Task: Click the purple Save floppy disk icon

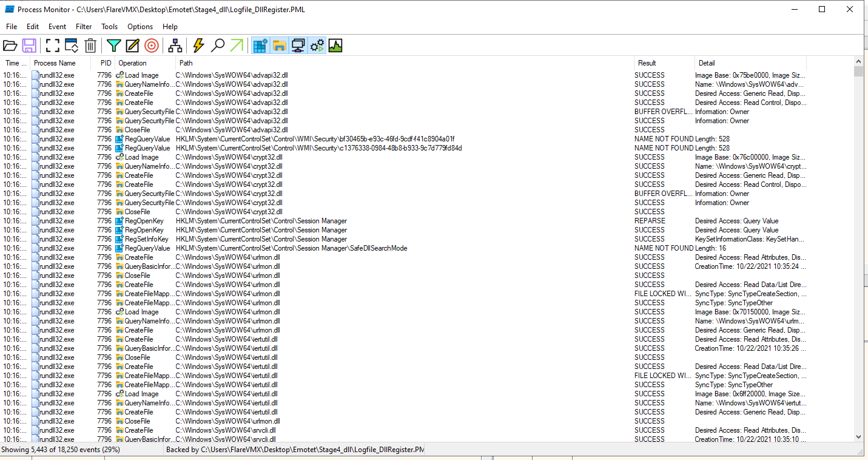Action: click(29, 46)
